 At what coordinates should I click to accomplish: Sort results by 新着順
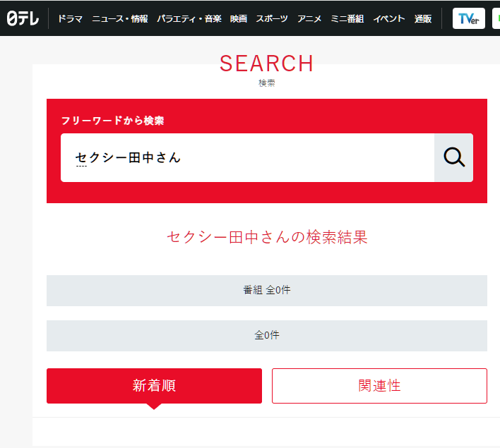point(154,386)
